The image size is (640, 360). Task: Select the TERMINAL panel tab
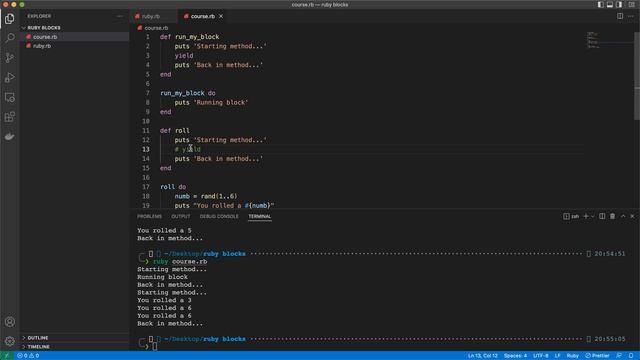pyautogui.click(x=260, y=216)
